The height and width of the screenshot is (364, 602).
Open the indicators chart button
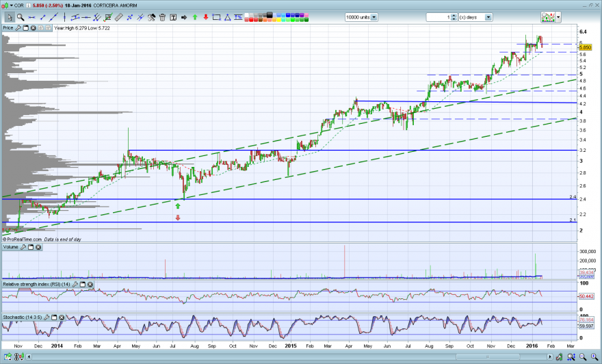pos(548,17)
